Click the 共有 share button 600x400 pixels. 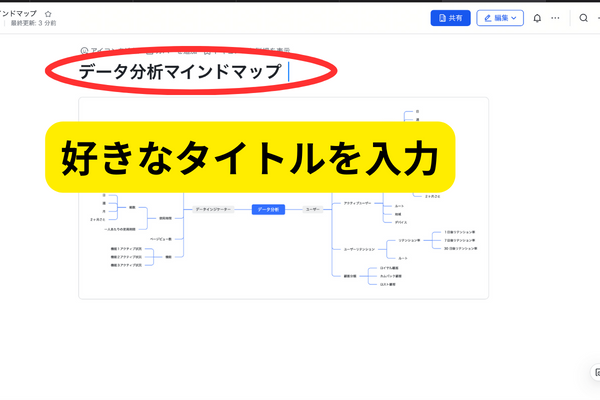click(x=450, y=18)
